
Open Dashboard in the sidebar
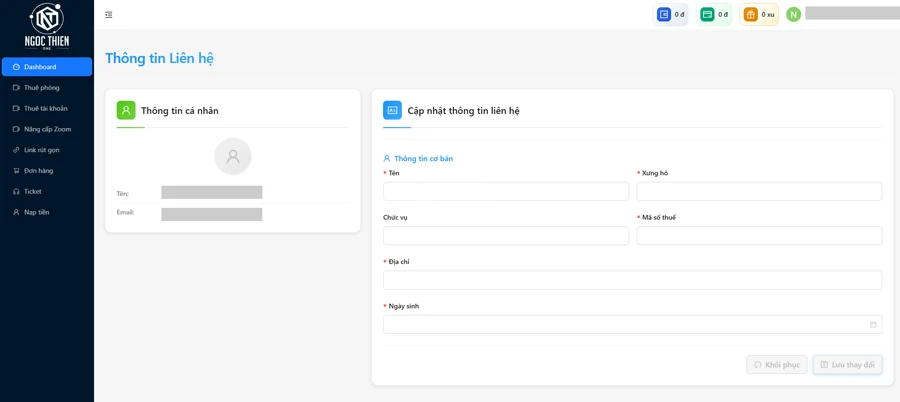[47, 67]
